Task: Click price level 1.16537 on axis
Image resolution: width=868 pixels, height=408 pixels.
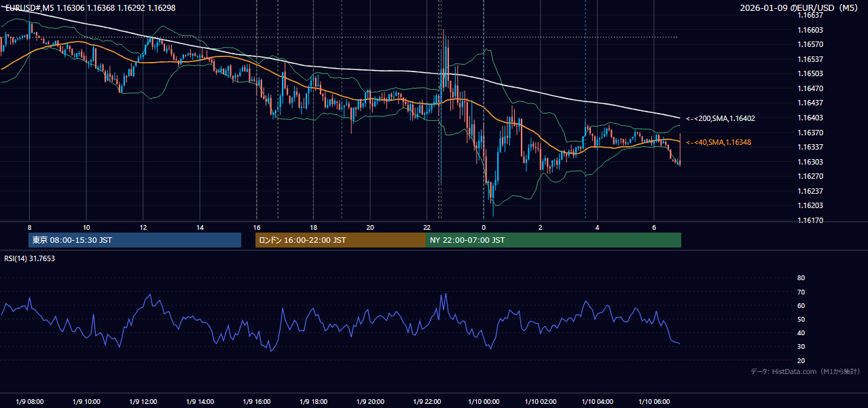Action: coord(810,59)
